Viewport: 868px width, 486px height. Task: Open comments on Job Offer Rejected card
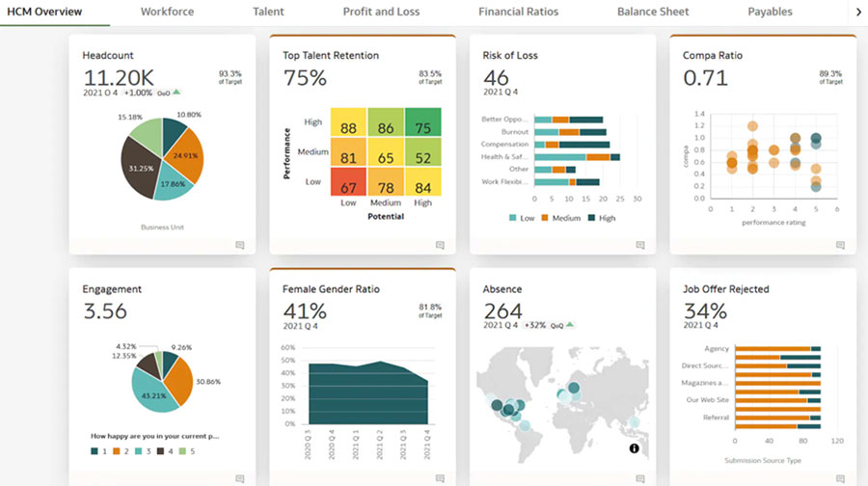point(841,478)
